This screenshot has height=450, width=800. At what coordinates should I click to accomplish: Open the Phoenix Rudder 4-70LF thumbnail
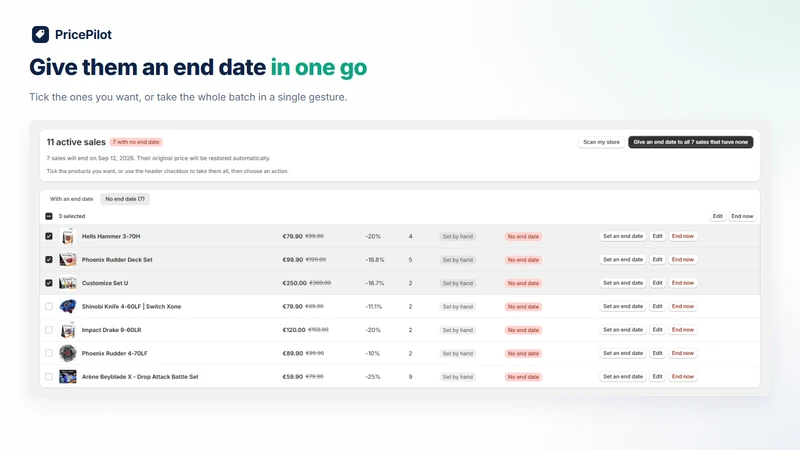click(x=68, y=353)
